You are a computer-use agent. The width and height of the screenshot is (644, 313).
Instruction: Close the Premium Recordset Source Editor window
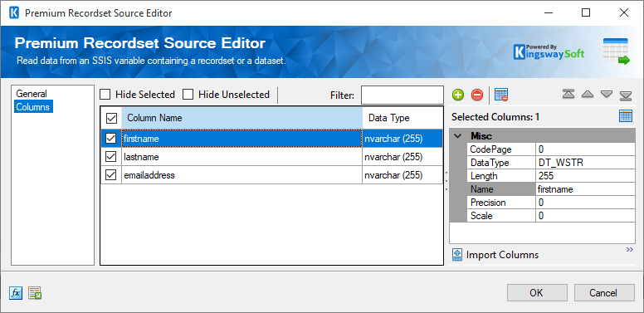click(x=624, y=12)
